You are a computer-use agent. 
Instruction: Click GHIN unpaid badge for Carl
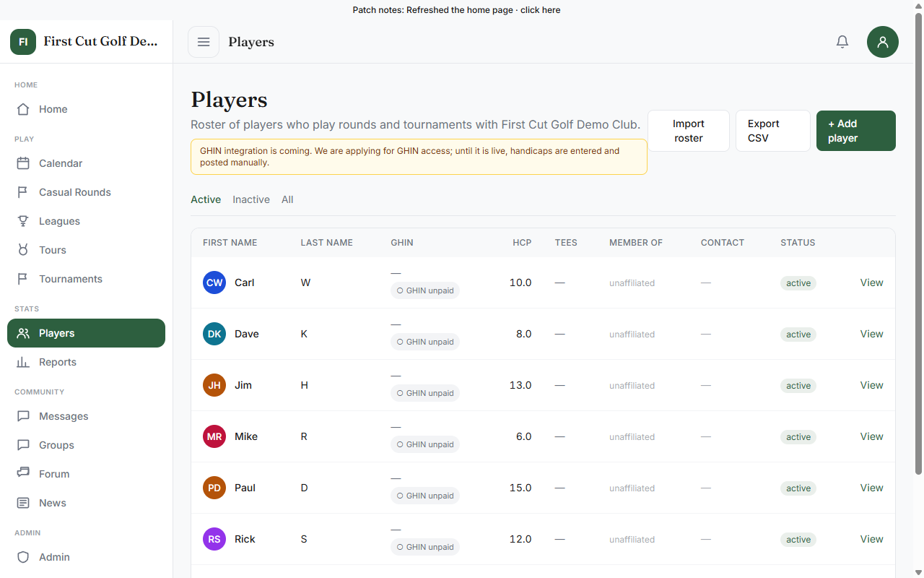(425, 290)
